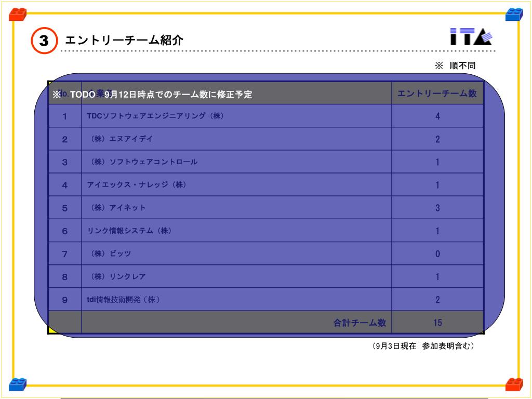This screenshot has height=399, width=532.
Task: Click row number 4 in No. column
Action: 65,185
